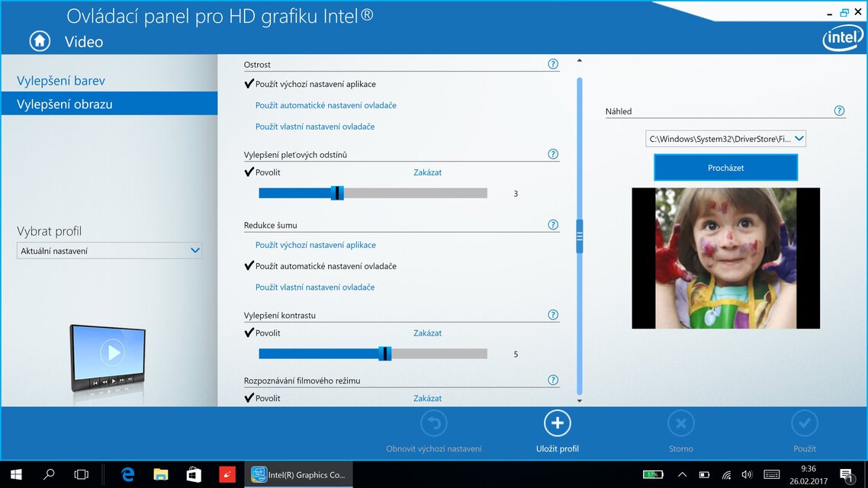This screenshot has height=488, width=868.
Task: Click the Vylepšení kontrastu slider handle
Action: (386, 353)
